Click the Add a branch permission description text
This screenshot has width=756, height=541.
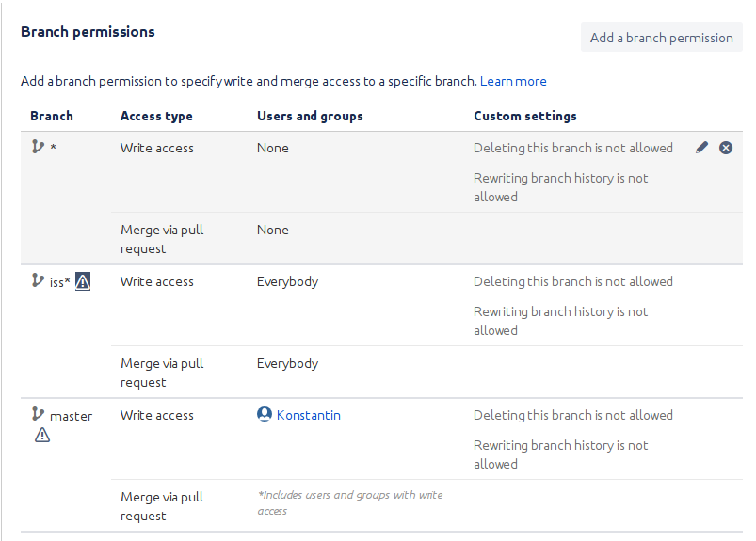tap(249, 81)
